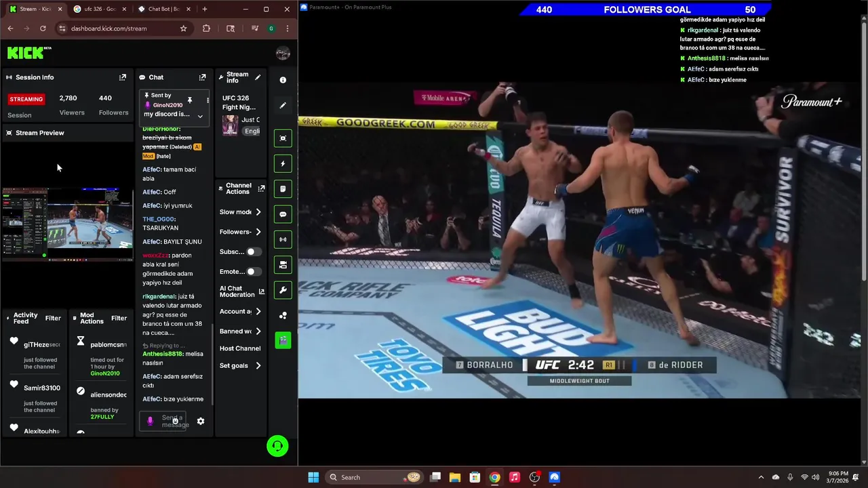868x488 pixels.
Task: Open user profile avatar on Kick dashboard
Action: click(x=283, y=54)
